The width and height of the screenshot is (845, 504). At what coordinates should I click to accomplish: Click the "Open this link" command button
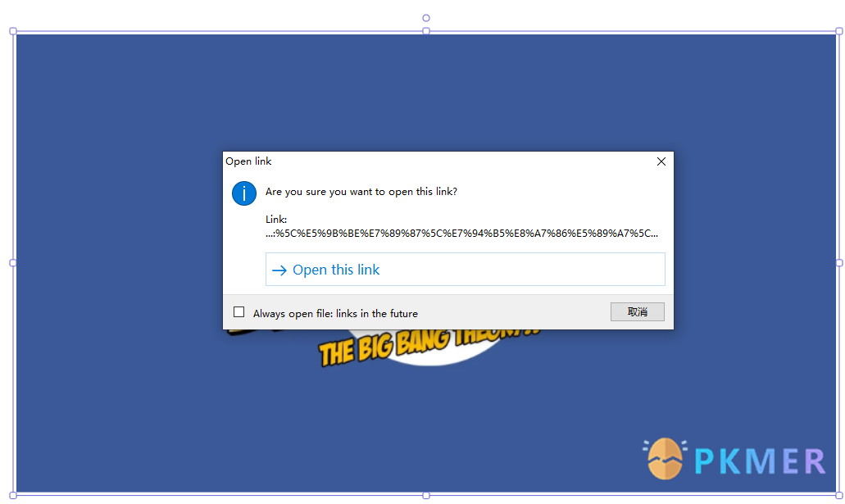point(465,270)
